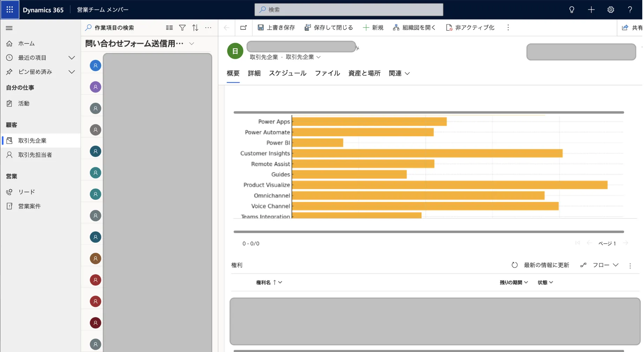Click the Power BI chart bar
The height and width of the screenshot is (352, 644).
pyautogui.click(x=317, y=143)
